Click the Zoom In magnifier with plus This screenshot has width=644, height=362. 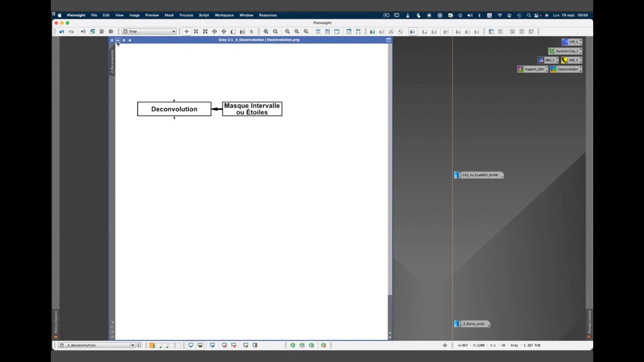click(266, 32)
